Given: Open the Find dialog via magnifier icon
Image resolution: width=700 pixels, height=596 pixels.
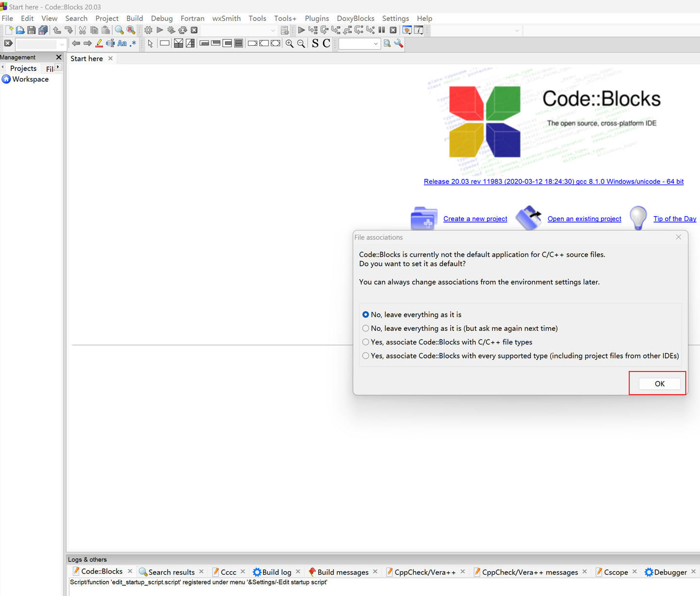Looking at the screenshot, I should 119,30.
